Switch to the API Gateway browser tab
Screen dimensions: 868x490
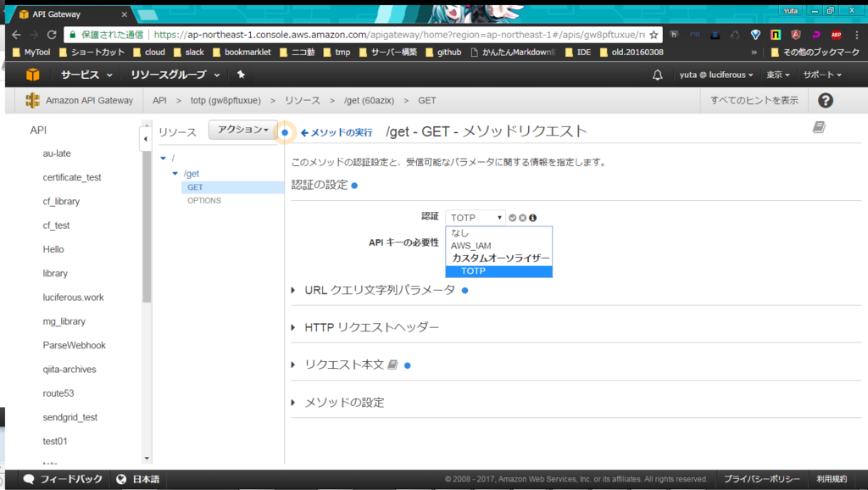[x=72, y=14]
